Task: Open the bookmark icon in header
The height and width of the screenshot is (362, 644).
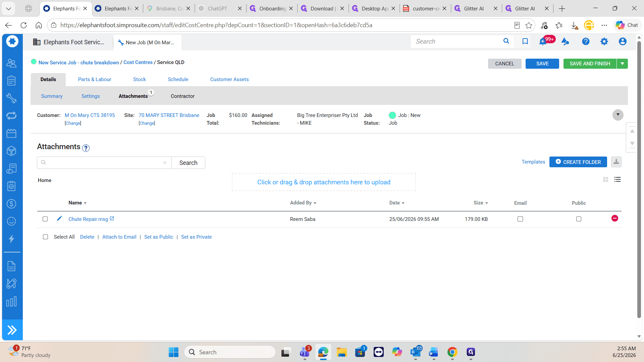Action: click(x=525, y=41)
